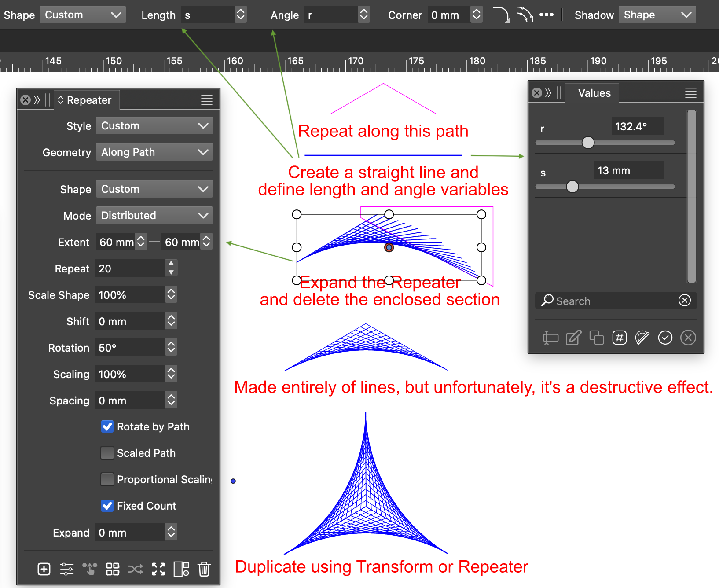Image resolution: width=719 pixels, height=588 pixels.
Task: Click the add-new plus icon in Repeater panel
Action: pos(44,569)
